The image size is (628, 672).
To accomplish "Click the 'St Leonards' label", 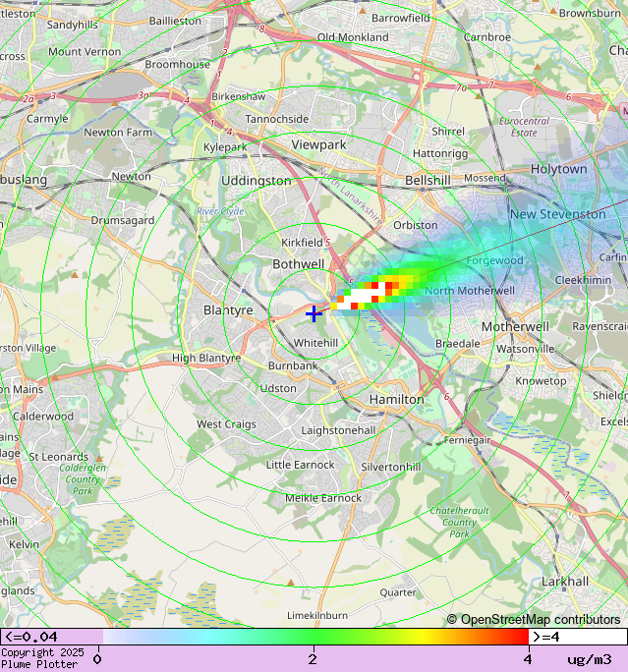I will [x=59, y=457].
